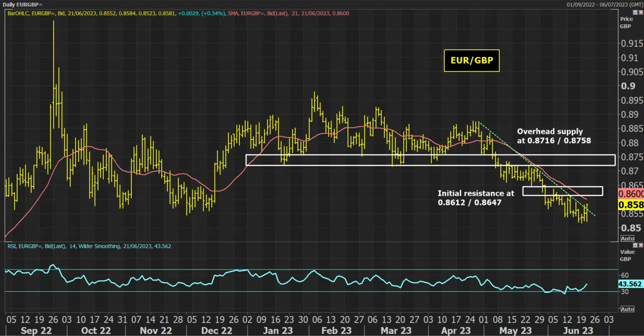Close the RSI indicator pane
Viewport: 644px width, 336px height.
(641, 246)
